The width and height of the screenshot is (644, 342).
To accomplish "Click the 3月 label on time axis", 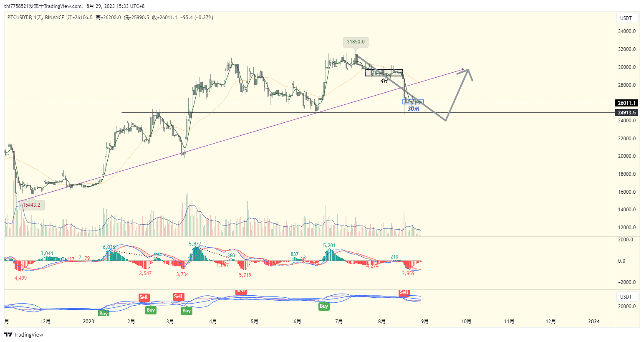I will [x=170, y=322].
